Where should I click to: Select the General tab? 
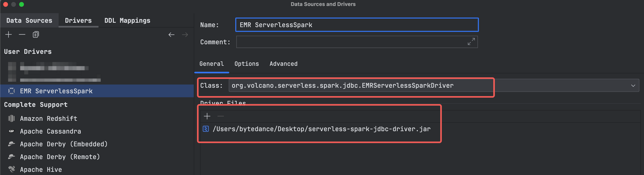pyautogui.click(x=212, y=64)
